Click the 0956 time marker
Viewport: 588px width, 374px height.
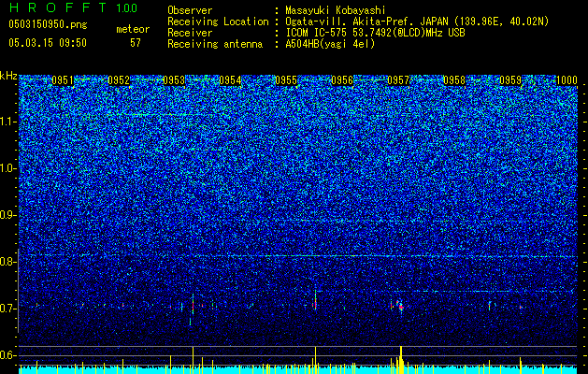pyautogui.click(x=342, y=80)
